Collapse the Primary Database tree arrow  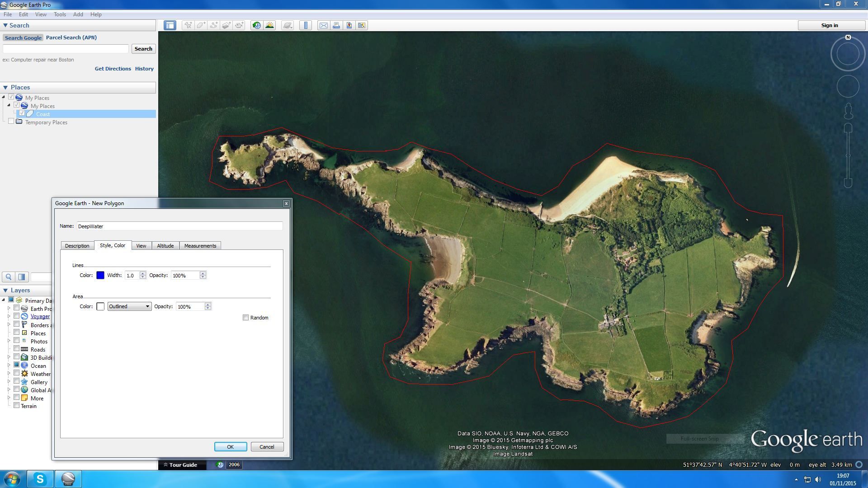click(4, 300)
